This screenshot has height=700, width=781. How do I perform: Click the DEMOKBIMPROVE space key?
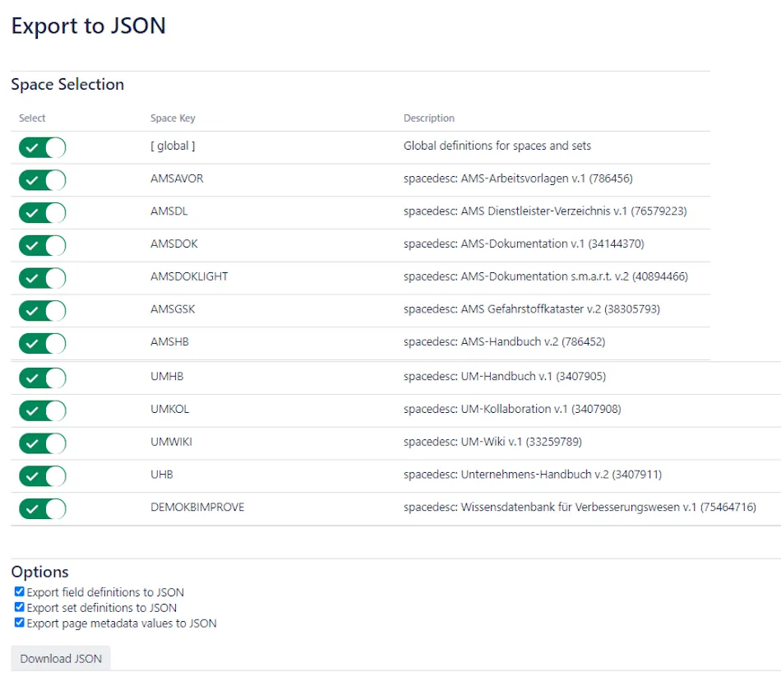point(197,508)
